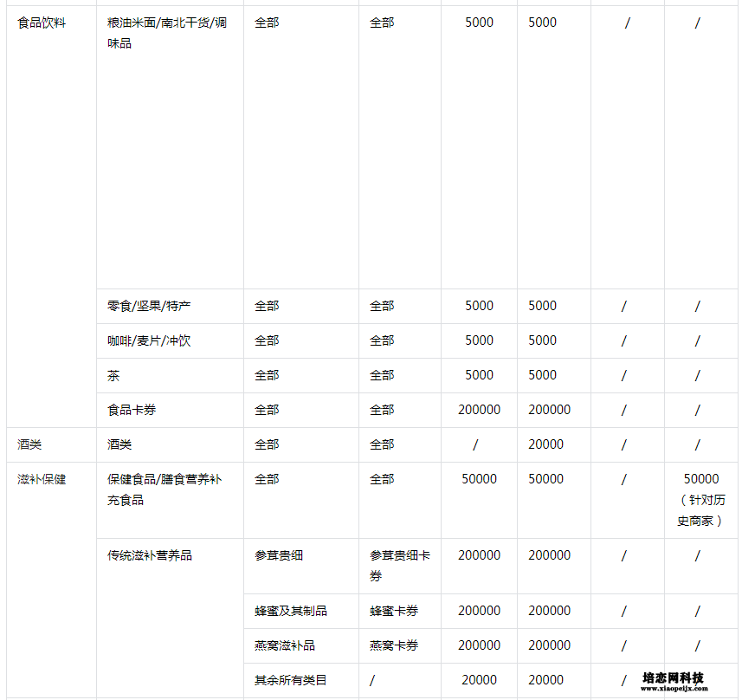The width and height of the screenshot is (742, 700).
Task: Click first 50000 in 保健食品 row
Action: (x=479, y=479)
